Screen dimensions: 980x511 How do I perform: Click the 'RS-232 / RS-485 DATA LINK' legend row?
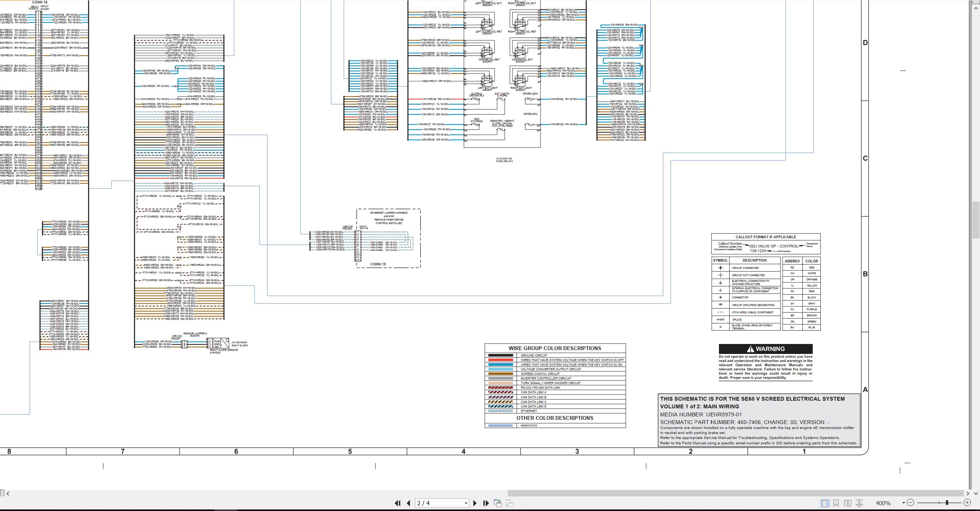tap(555, 388)
